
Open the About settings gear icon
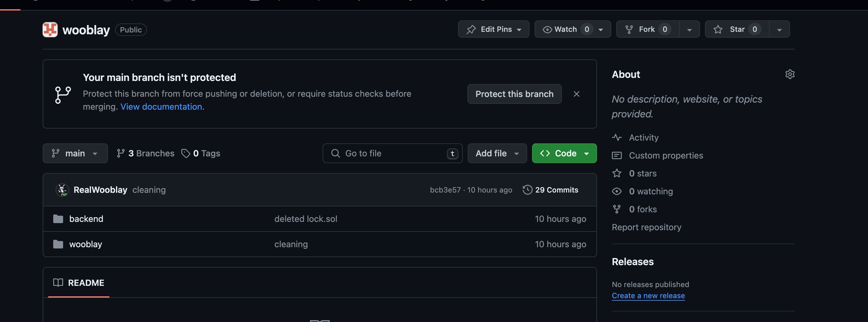(790, 74)
